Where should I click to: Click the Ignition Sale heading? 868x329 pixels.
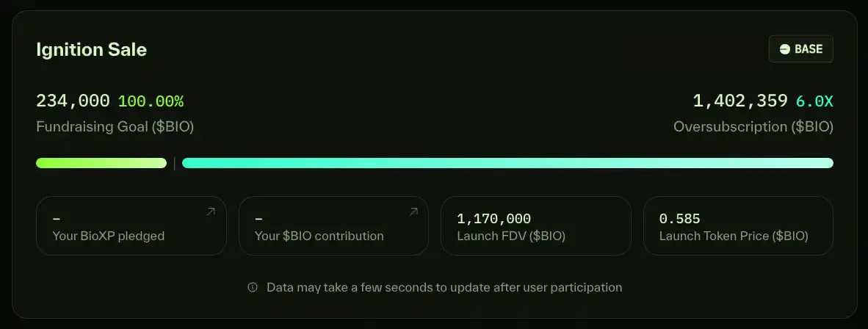tap(91, 50)
